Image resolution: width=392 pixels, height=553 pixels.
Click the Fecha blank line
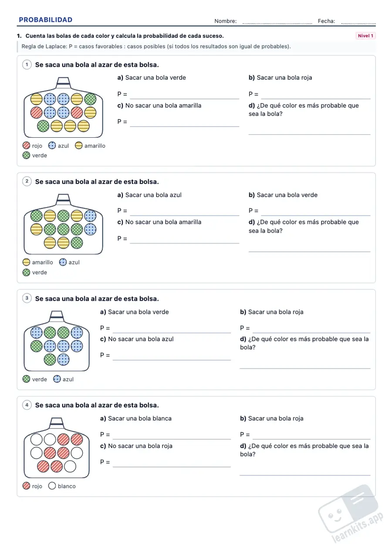358,23
